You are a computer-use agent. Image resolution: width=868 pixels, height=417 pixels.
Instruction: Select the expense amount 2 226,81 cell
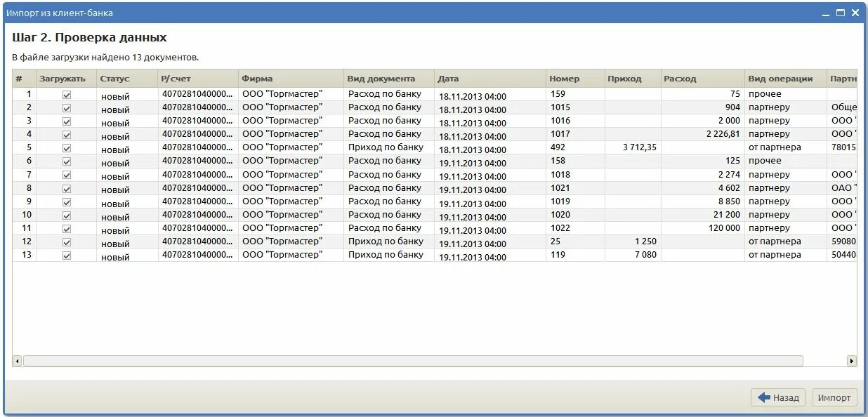tap(703, 135)
